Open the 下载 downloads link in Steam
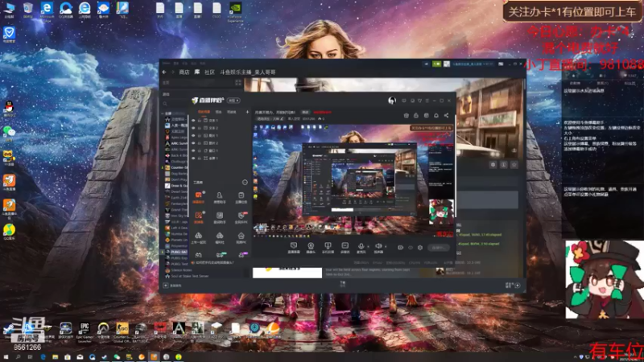644x362 pixels. point(343,284)
